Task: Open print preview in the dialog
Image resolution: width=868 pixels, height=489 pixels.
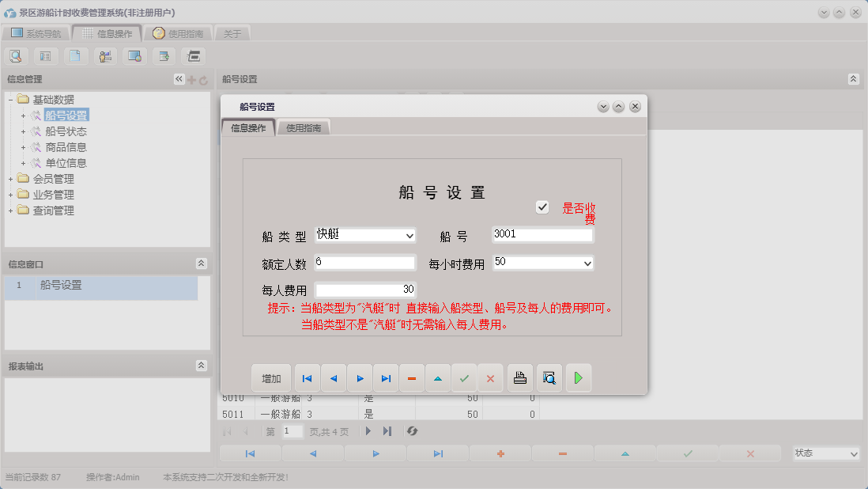Action: point(548,377)
